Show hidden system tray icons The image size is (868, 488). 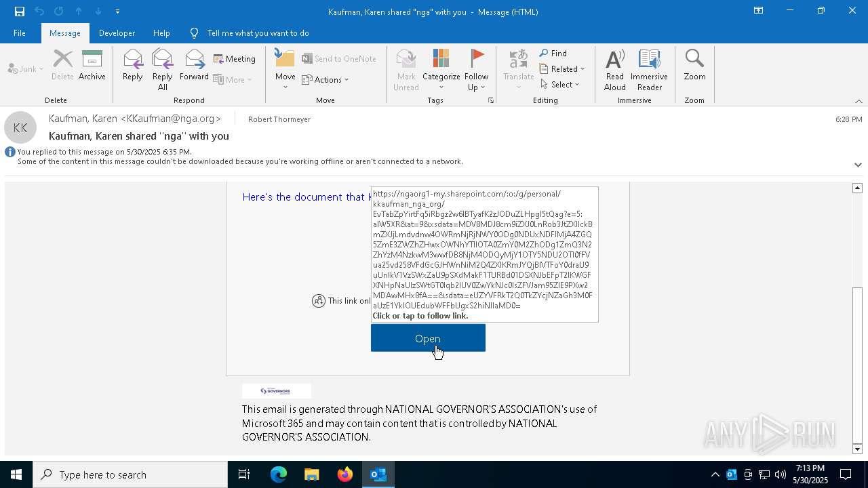tap(715, 474)
